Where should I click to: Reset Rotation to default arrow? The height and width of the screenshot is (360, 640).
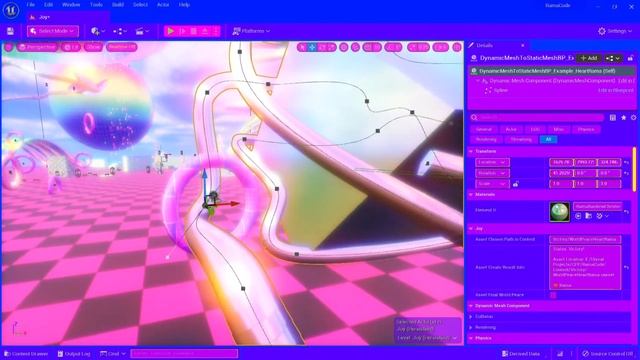click(x=627, y=173)
